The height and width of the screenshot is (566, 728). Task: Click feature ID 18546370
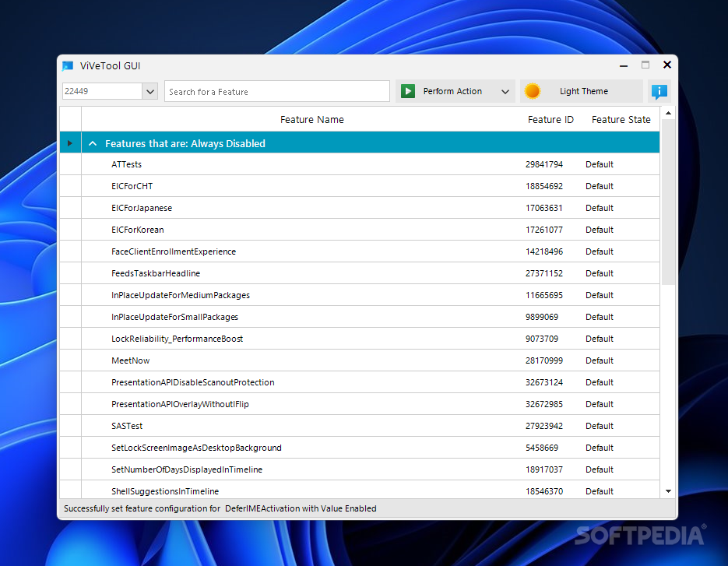(x=544, y=491)
